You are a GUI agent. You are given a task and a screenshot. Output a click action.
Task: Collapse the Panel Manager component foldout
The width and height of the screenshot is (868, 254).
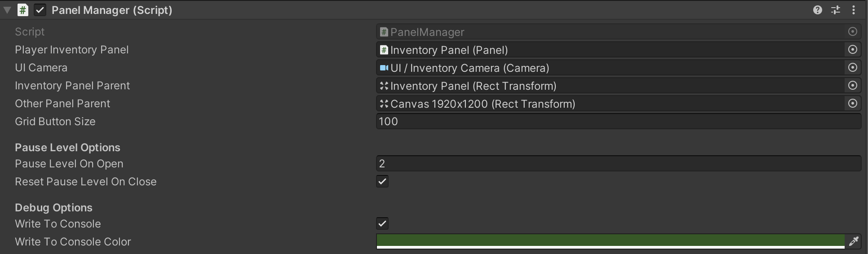click(x=7, y=10)
